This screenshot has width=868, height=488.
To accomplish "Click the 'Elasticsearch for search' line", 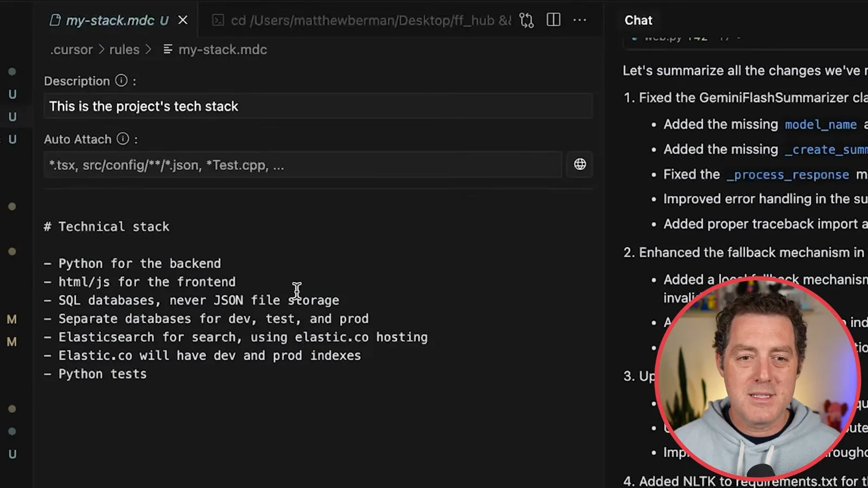I will point(235,337).
